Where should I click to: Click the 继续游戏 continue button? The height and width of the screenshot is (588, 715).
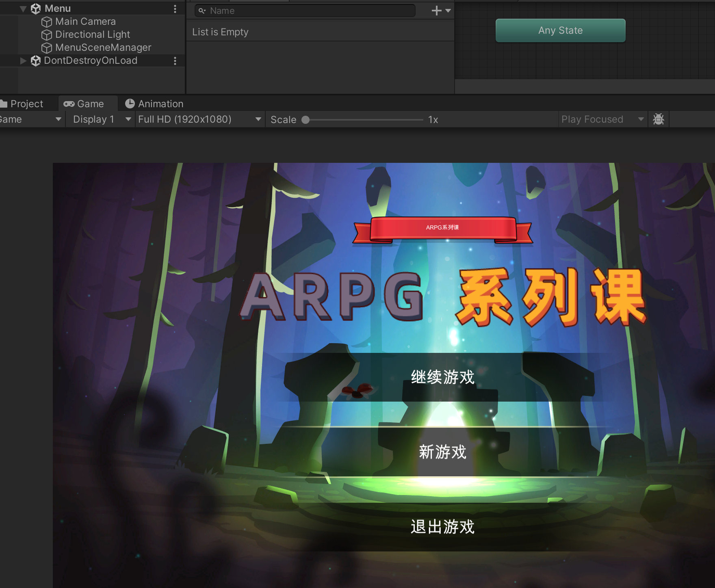(442, 377)
